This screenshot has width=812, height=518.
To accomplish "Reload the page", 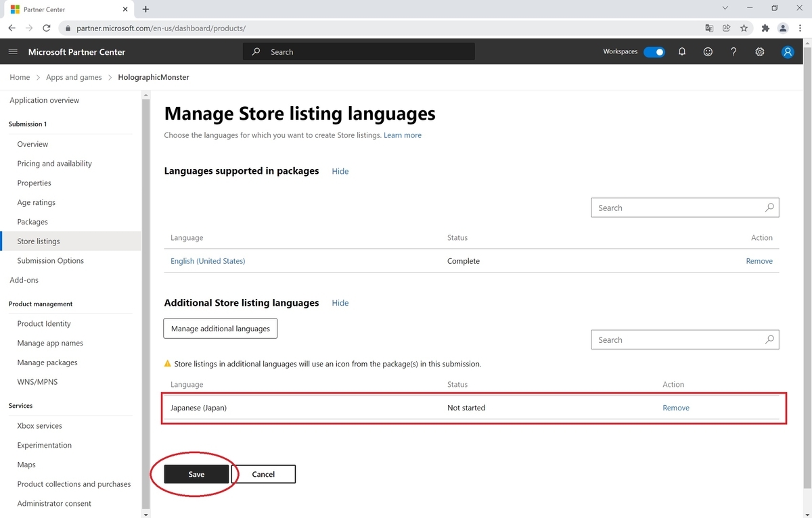I will click(x=47, y=28).
